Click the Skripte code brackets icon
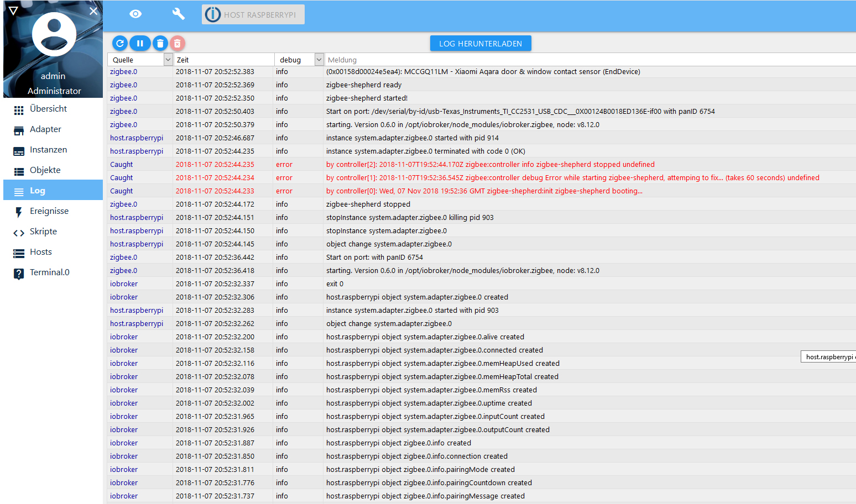 (x=19, y=233)
